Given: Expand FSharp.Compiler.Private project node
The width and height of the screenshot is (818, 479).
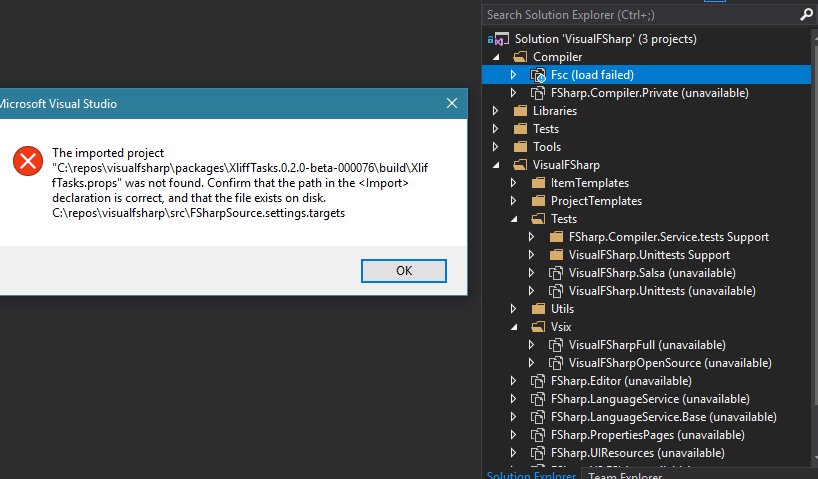Looking at the screenshot, I should pos(513,93).
